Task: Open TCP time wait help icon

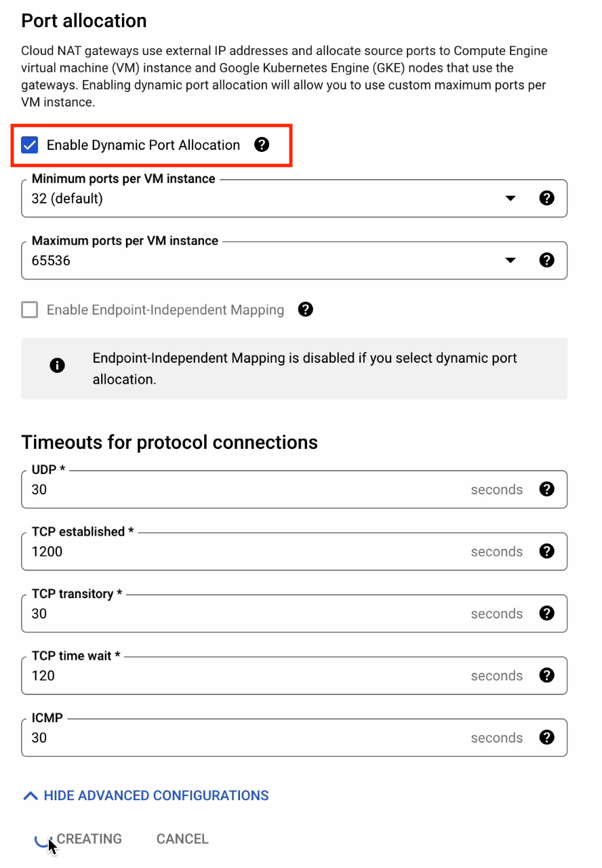Action: click(546, 675)
